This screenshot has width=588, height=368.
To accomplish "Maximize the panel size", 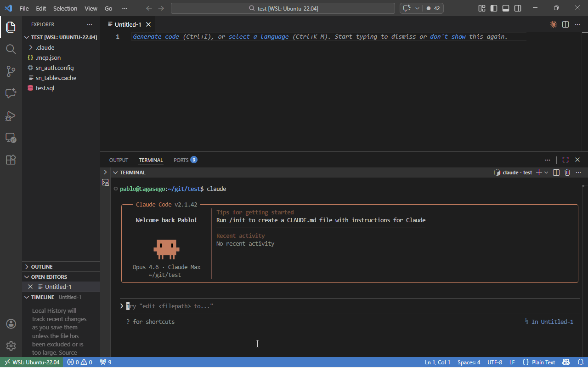I will pos(565,160).
